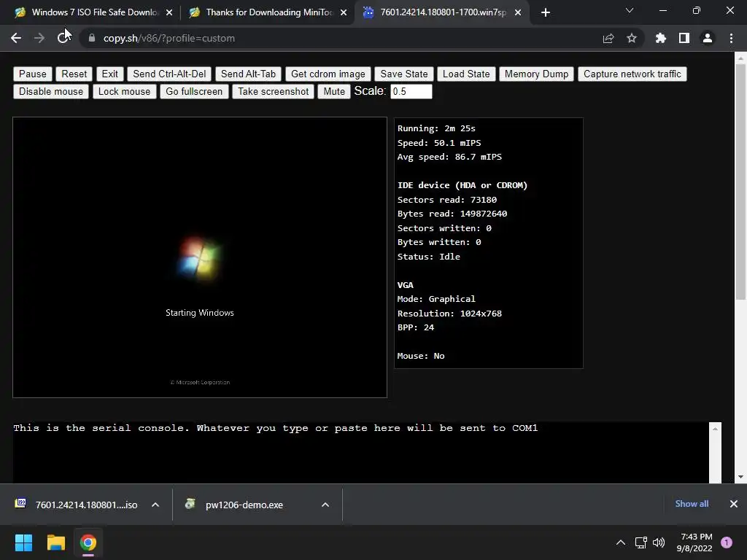Viewport: 747px width, 560px height.
Task: Close the Thanks for Downloading MiniTool tab
Action: (x=344, y=12)
